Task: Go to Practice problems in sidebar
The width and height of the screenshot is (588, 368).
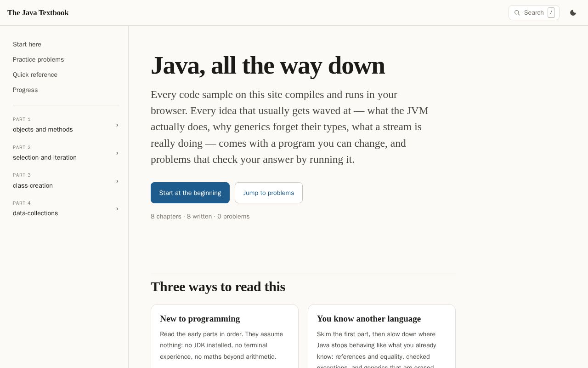Action: [x=39, y=59]
